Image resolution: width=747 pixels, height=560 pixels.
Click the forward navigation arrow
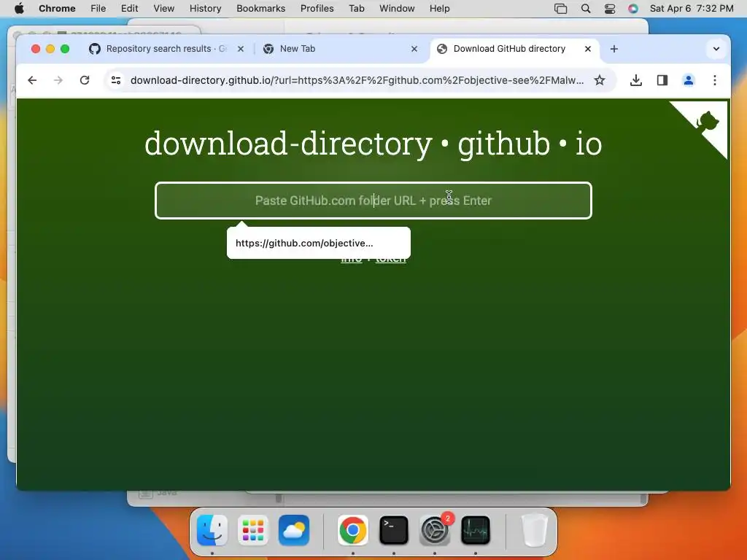58,80
